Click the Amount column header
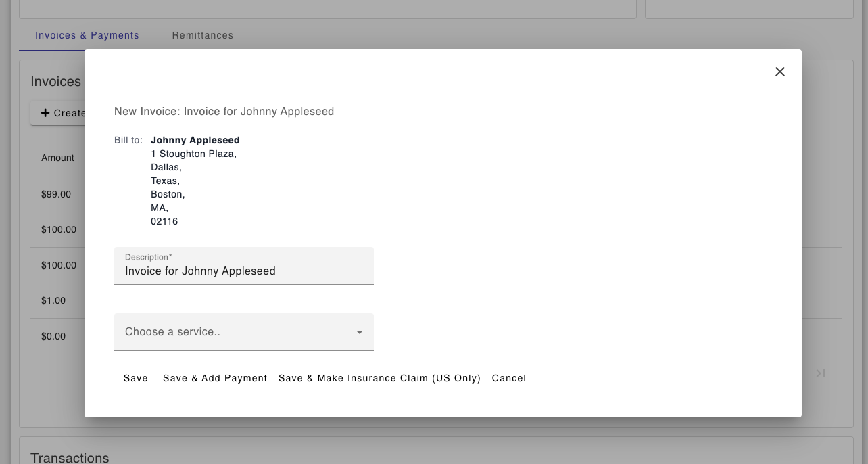 click(57, 158)
